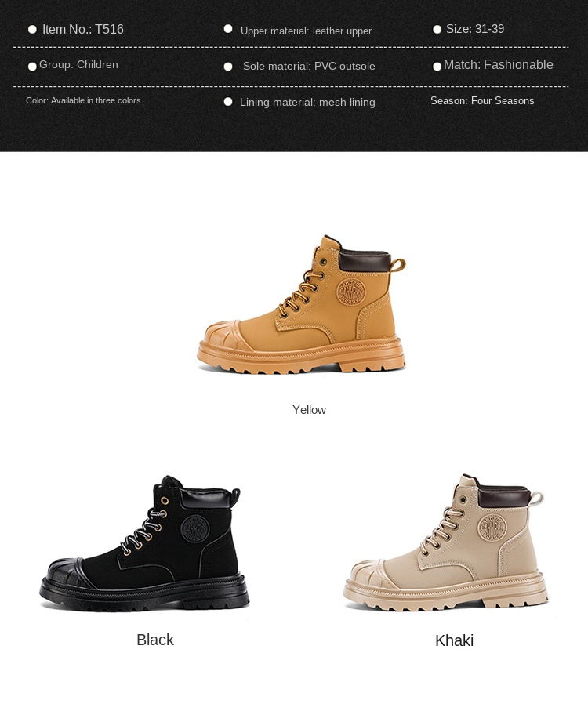Click the Yellow color label

click(x=309, y=410)
